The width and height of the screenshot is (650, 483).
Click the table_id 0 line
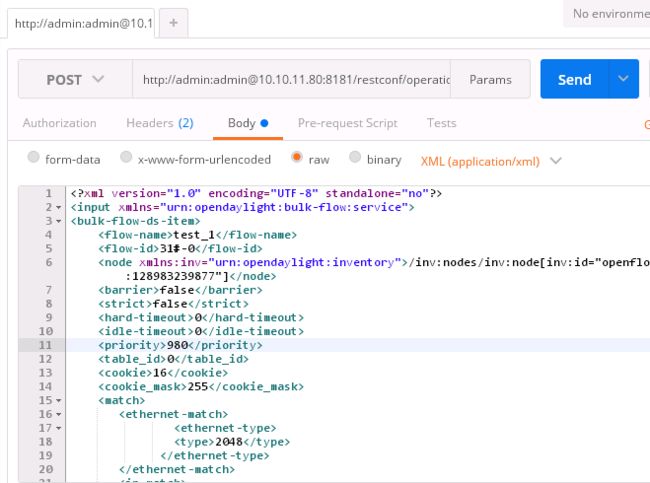[173, 359]
